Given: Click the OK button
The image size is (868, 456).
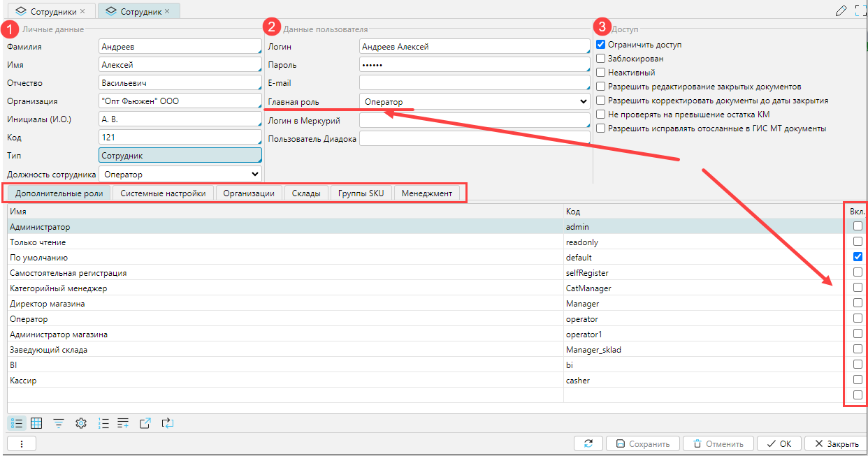Looking at the screenshot, I should click(779, 443).
